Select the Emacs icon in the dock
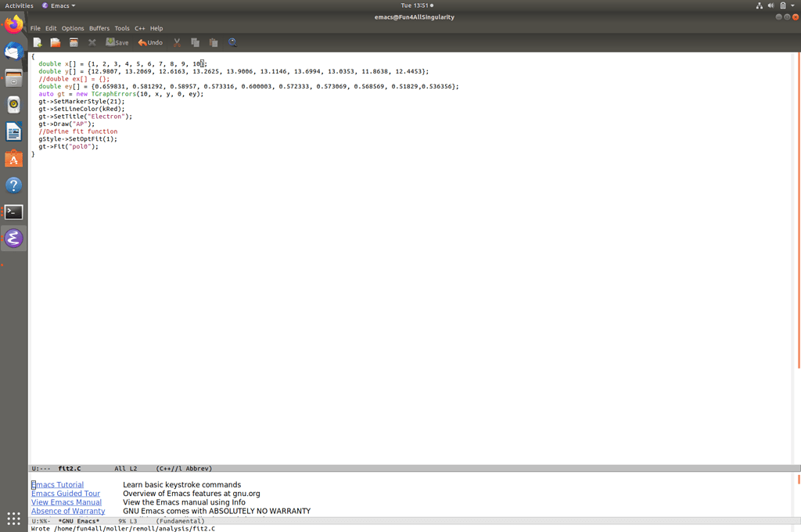Image resolution: width=801 pixels, height=532 pixels. [x=13, y=238]
